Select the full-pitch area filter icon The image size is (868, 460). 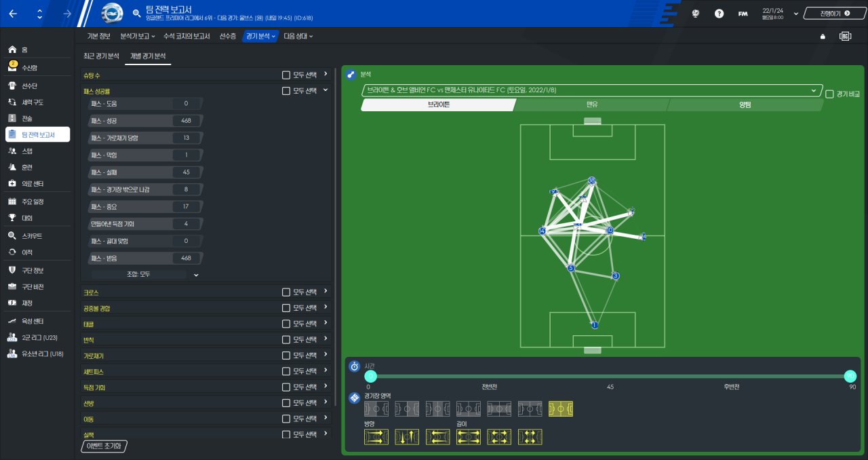tap(561, 409)
